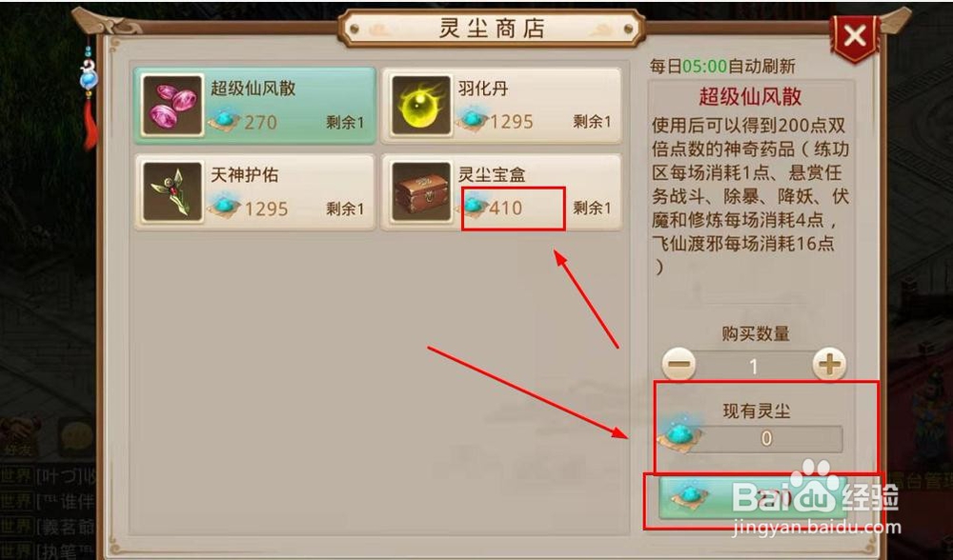Click the green buy button

pos(753,498)
